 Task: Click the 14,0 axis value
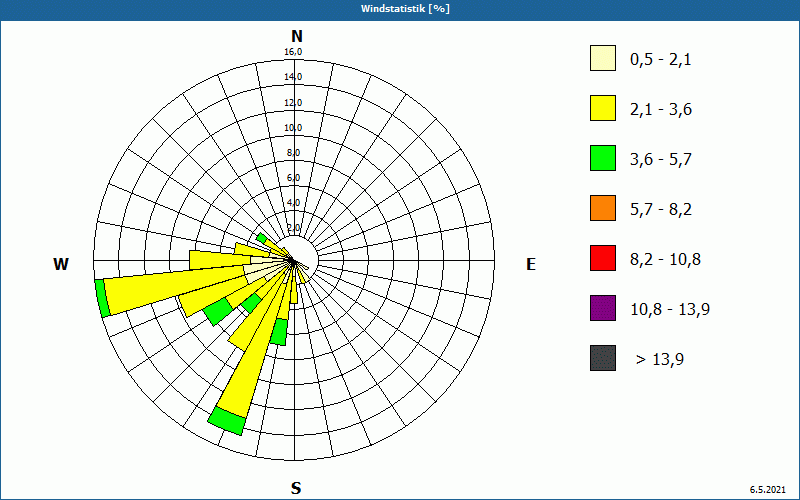(x=293, y=77)
